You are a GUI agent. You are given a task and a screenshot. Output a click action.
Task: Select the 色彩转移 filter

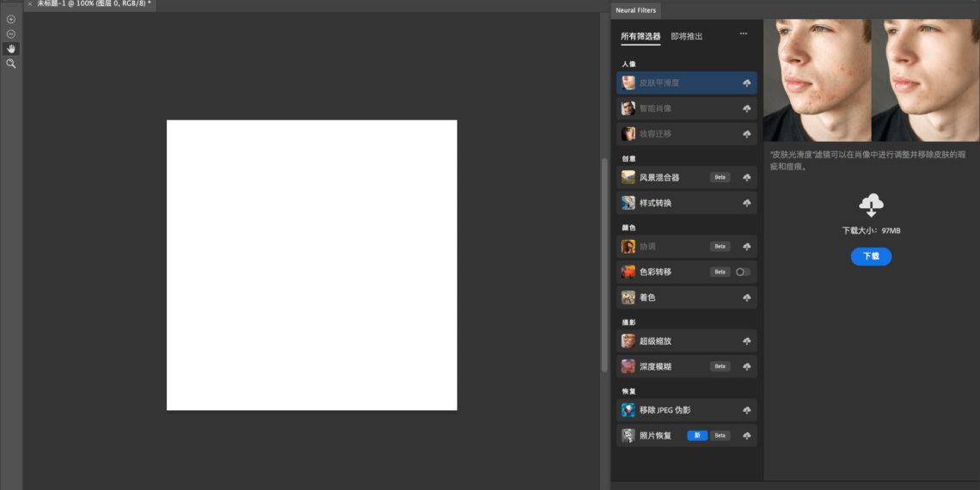pos(686,273)
